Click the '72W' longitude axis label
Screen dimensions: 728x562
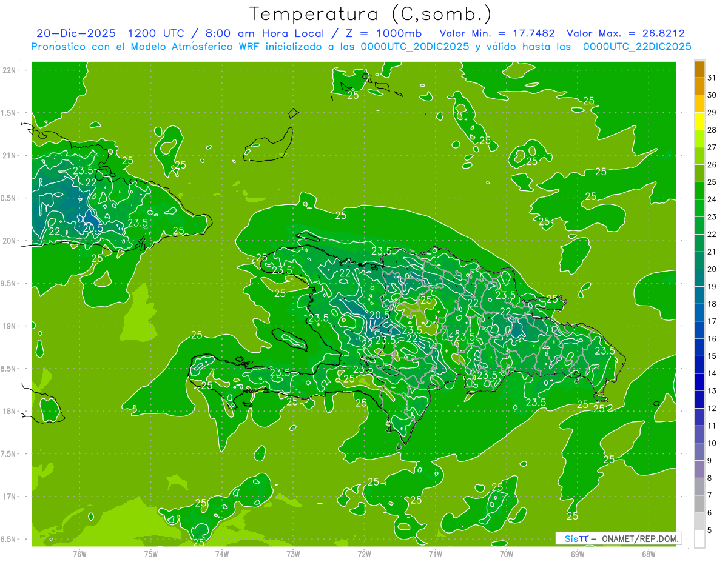364,554
